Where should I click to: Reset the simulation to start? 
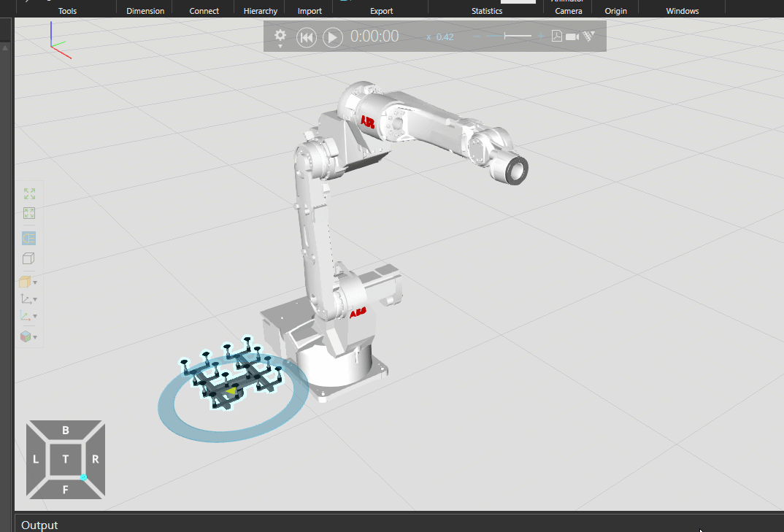point(307,37)
